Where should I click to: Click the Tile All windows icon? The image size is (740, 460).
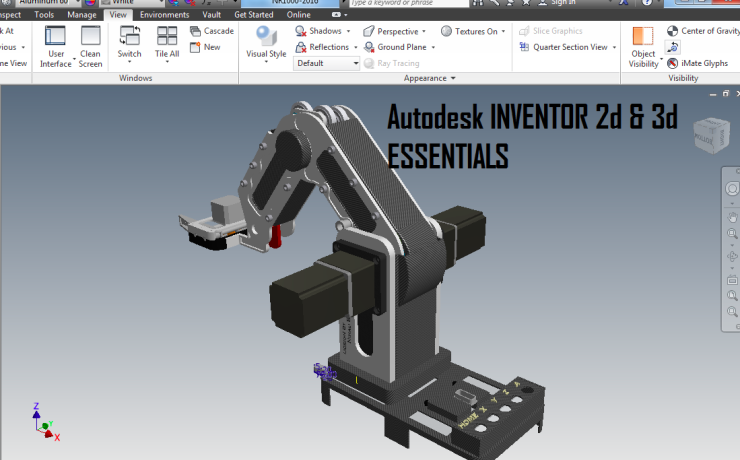coord(167,36)
